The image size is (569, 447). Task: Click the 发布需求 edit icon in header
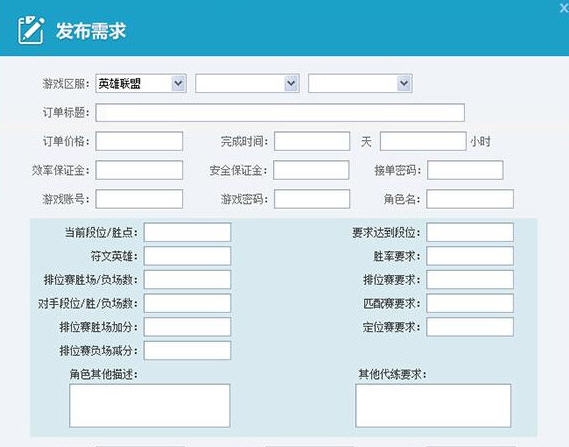31,30
